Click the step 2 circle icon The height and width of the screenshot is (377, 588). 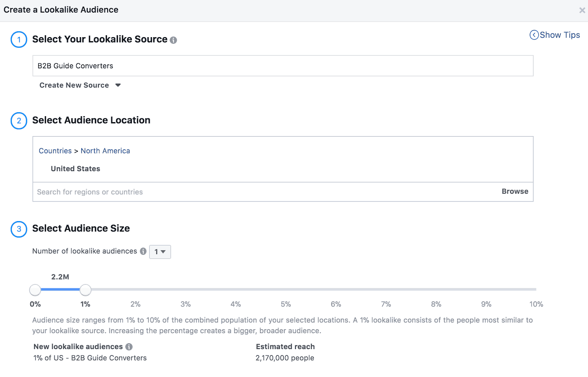pyautogui.click(x=19, y=121)
